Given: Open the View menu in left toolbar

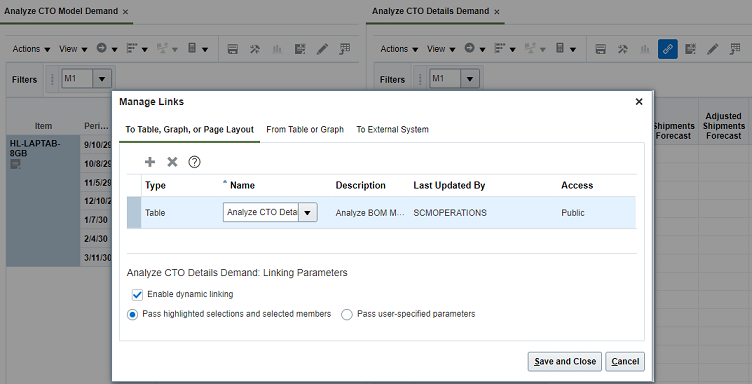Looking at the screenshot, I should click(x=73, y=49).
